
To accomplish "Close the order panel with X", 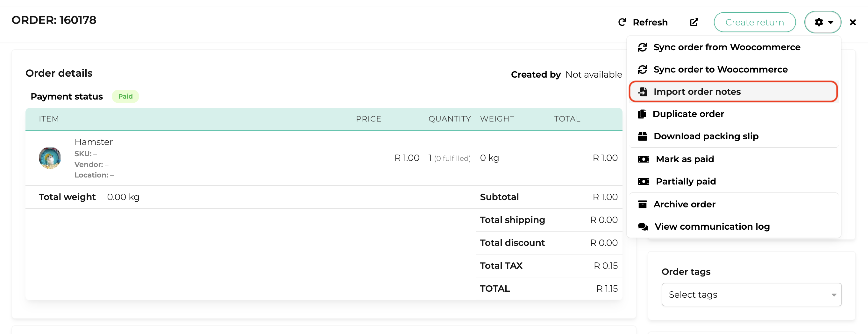I will point(852,22).
